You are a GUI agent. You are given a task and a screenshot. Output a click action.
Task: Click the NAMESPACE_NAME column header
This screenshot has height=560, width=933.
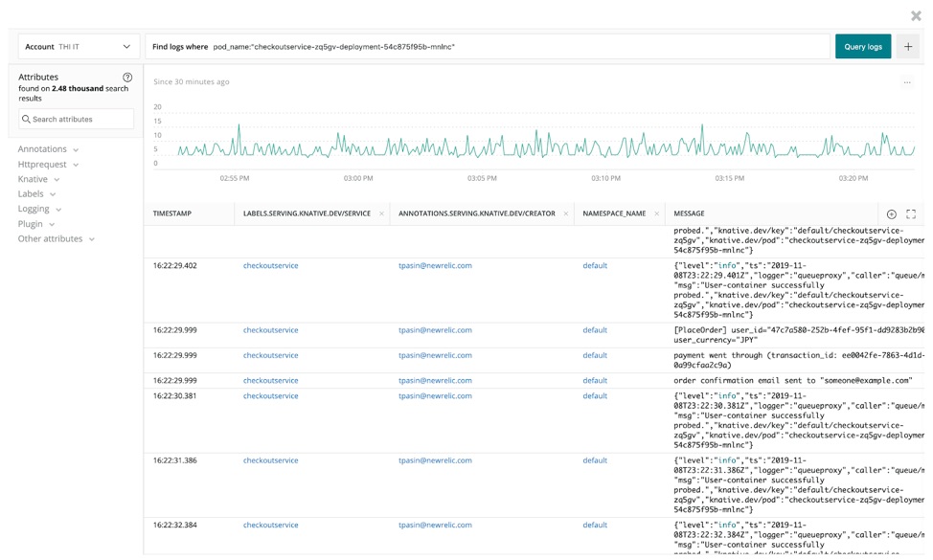pos(614,213)
